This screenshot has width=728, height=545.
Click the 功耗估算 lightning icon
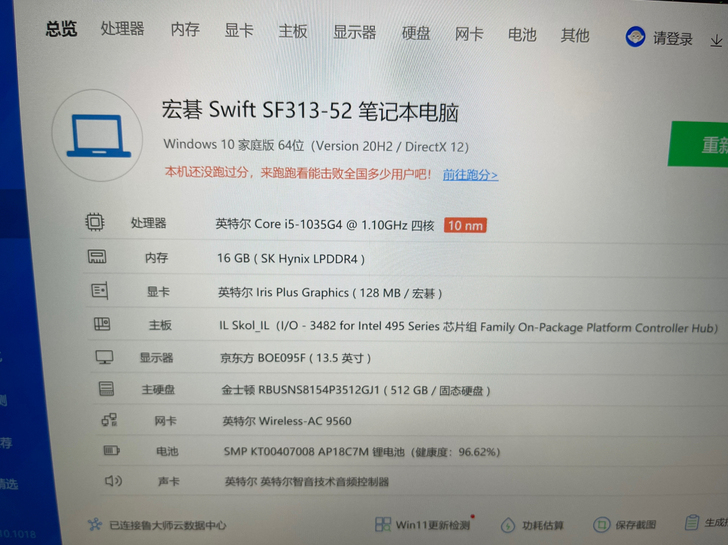pos(508,526)
